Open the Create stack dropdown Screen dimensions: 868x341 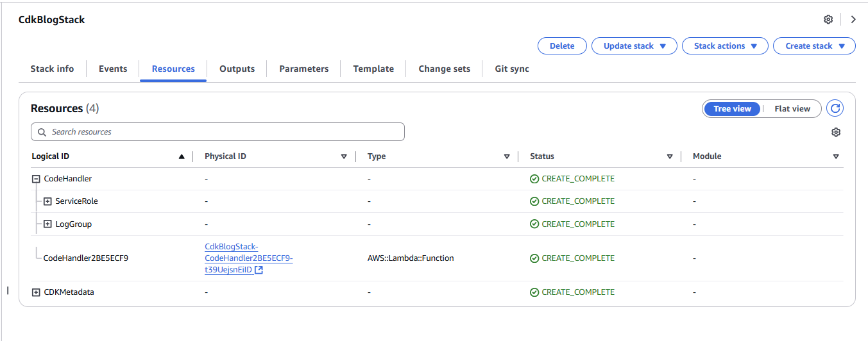click(815, 46)
